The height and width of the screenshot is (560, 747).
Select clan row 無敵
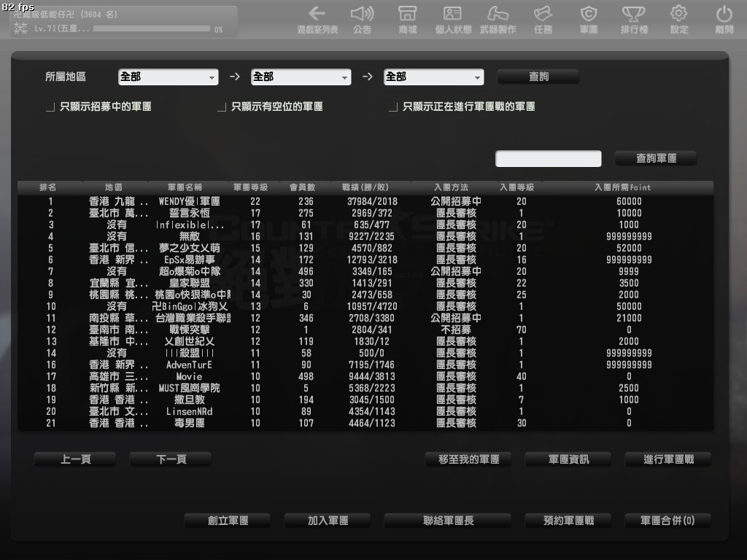[x=365, y=236]
